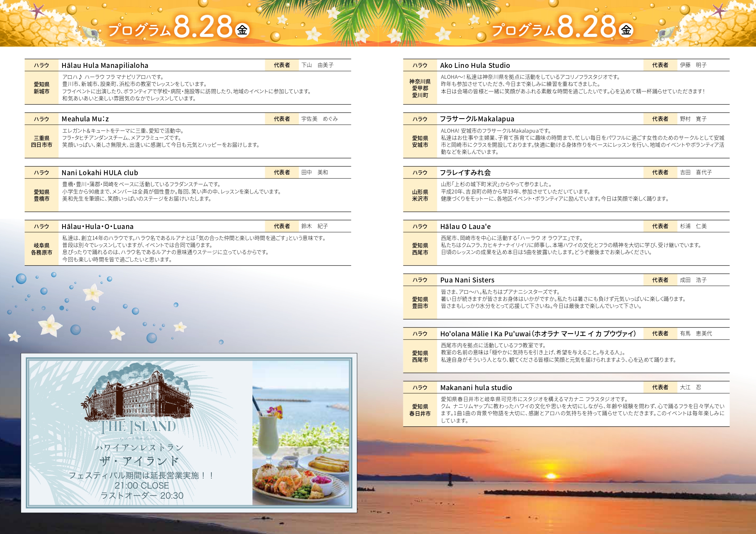Select the Hālau O Laua'e heading
756x534 pixels.
465,227
